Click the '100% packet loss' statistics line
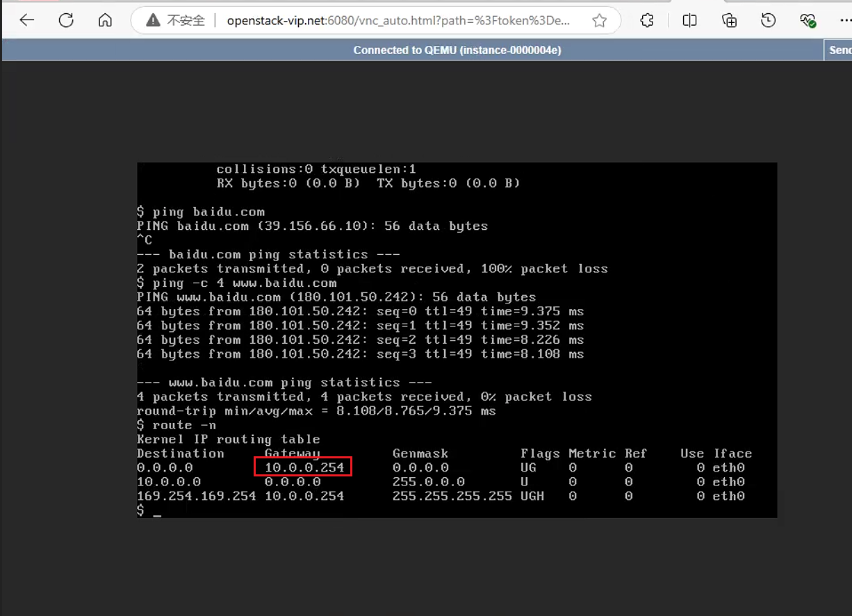The height and width of the screenshot is (616, 852). pyautogui.click(x=372, y=269)
